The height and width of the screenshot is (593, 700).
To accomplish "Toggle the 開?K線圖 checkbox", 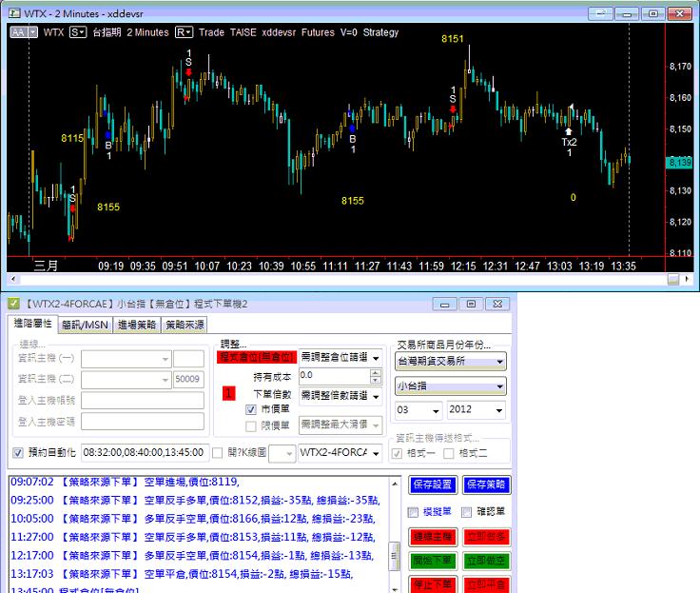I will 218,453.
